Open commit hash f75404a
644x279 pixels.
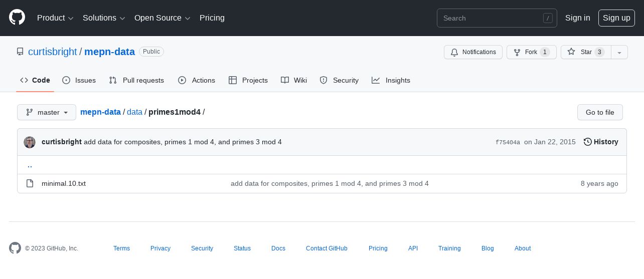(508, 142)
